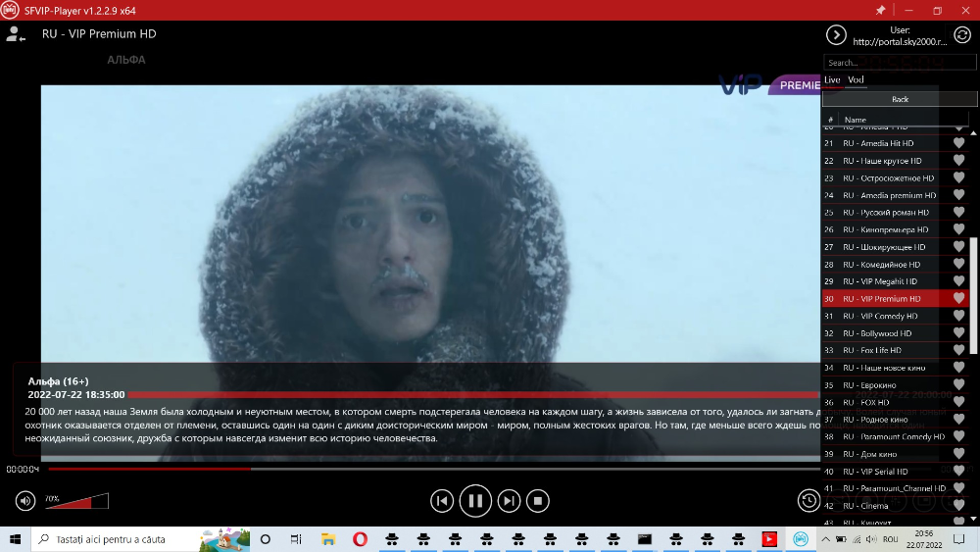Viewport: 980px width, 552px height.
Task: Select channel RU - Paramount_Channel HD
Action: coord(895,488)
